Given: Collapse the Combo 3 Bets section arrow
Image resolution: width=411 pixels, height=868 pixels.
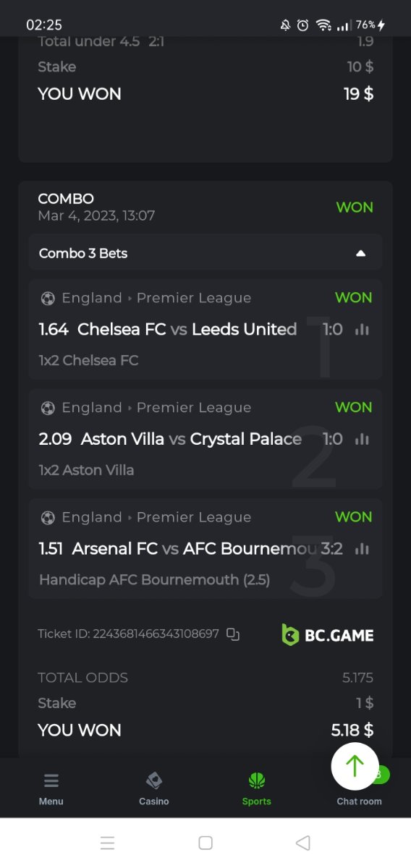Looking at the screenshot, I should pyautogui.click(x=361, y=254).
